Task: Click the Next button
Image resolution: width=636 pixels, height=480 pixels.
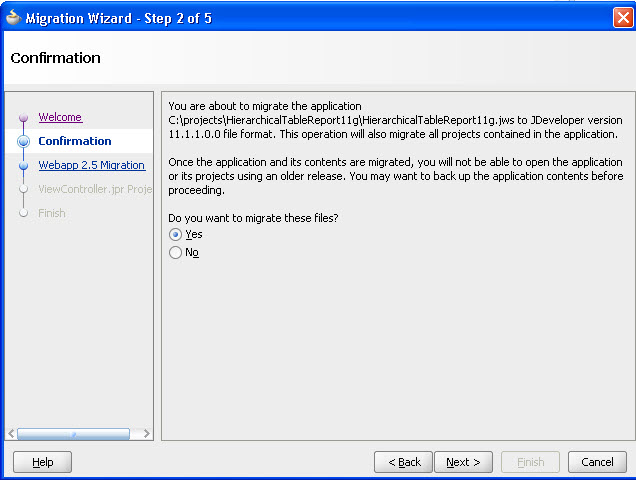Action: (463, 462)
